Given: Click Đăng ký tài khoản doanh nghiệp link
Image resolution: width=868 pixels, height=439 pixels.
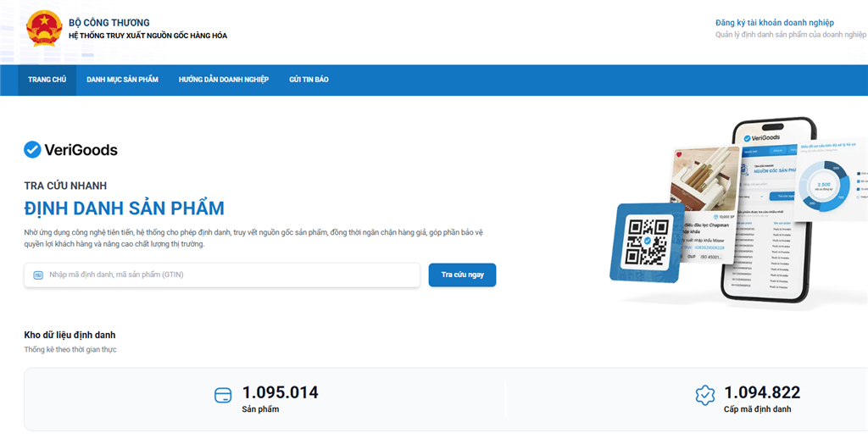Looking at the screenshot, I should click(775, 23).
